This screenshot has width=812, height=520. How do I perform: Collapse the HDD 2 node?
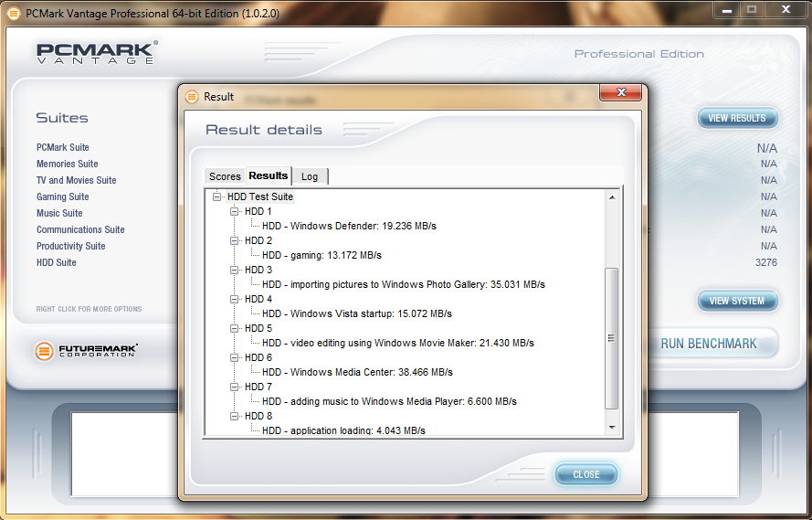click(x=235, y=241)
